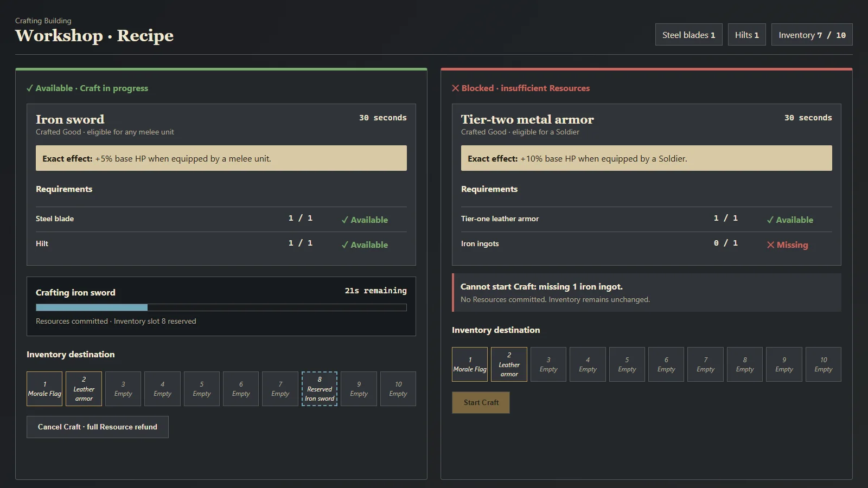Viewport: 868px width, 488px height.
Task: Click the check icon in Steel blade row
Action: [x=345, y=220]
